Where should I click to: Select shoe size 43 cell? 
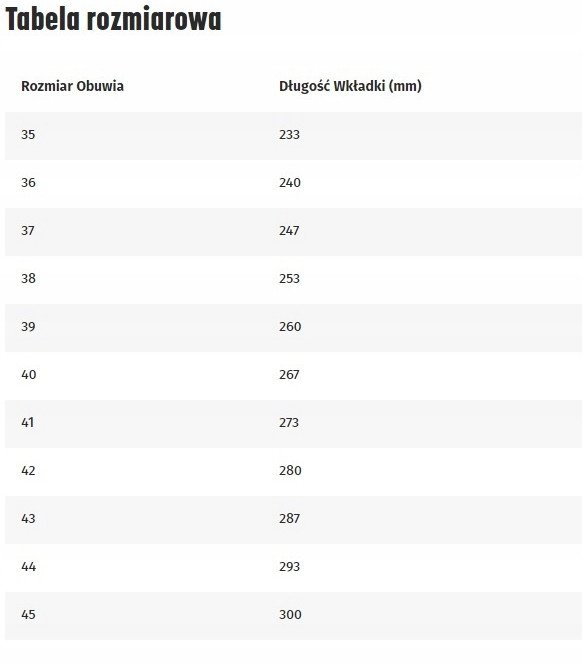coord(28,518)
